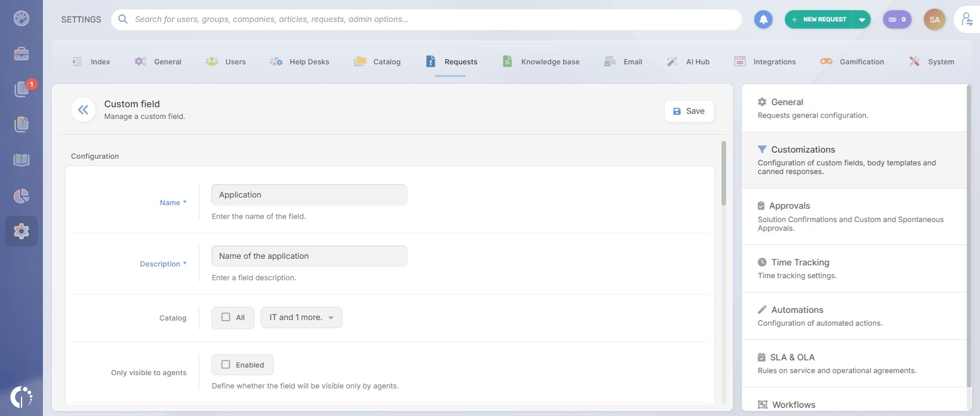Click the New Request button
The image size is (980, 416).
[820, 19]
